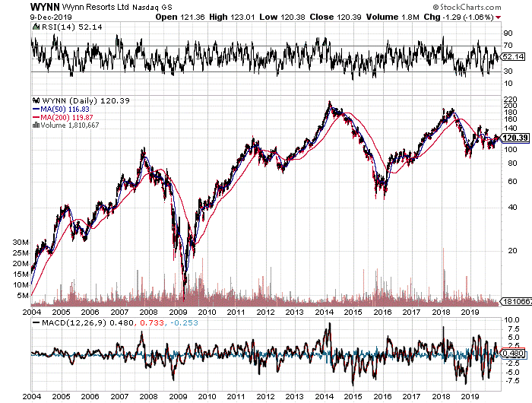This screenshot has height=403, width=532.
Task: Click the RSI 52.14 value tag on axis
Action: pos(513,57)
